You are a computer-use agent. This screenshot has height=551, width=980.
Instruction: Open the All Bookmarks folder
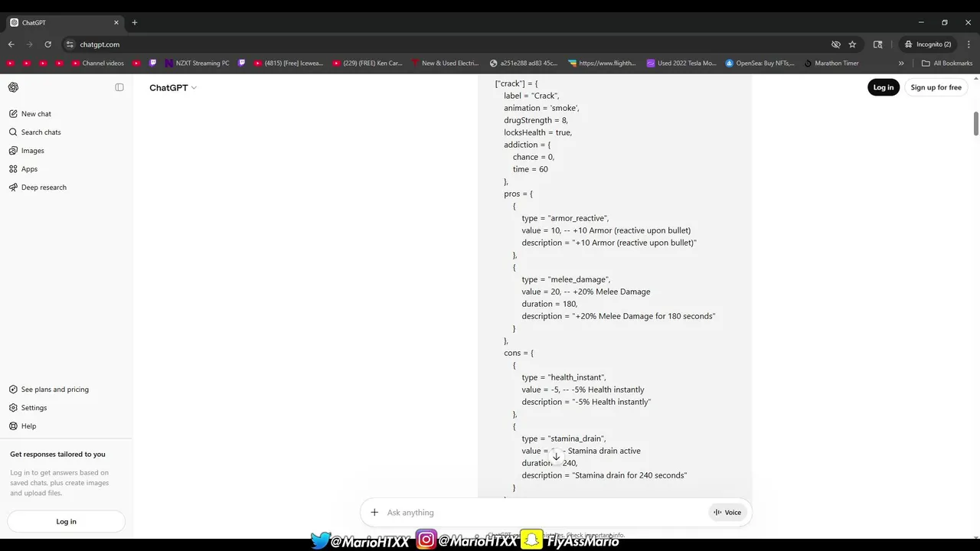(x=947, y=64)
